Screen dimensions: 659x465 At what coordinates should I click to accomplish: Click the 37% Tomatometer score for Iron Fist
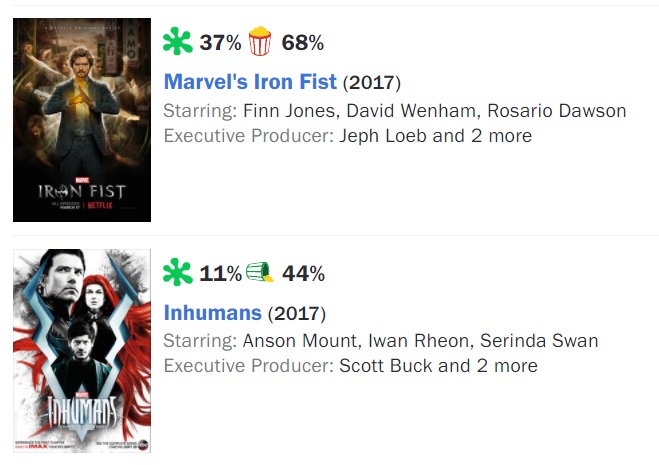coord(220,42)
